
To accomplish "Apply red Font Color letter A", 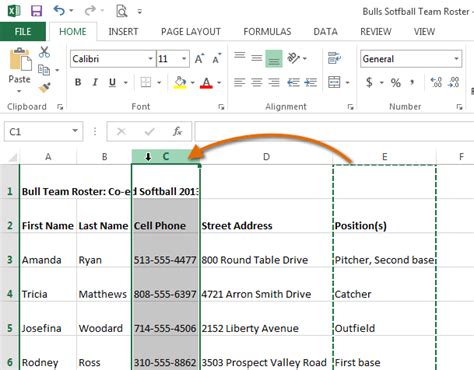I will (206, 82).
